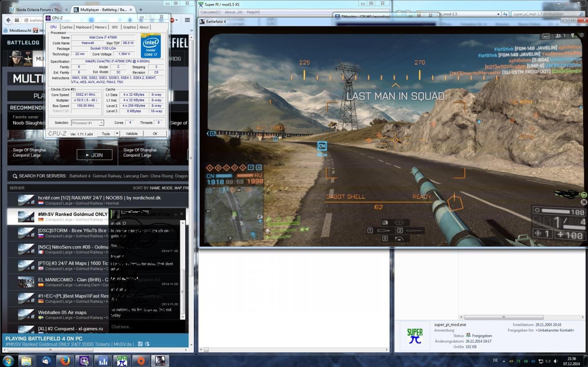This screenshot has width=588, height=367.
Task: Click the Firefox page horizontal scrollbar
Action: (x=50, y=350)
